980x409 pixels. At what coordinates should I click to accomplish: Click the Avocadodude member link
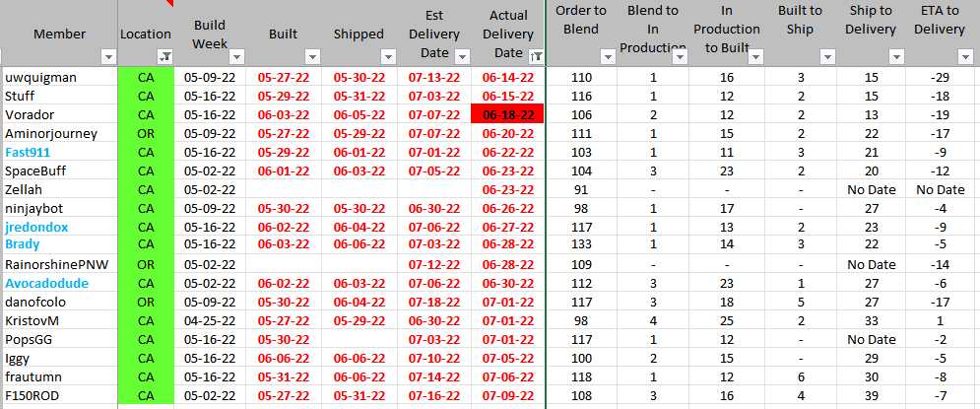click(x=45, y=283)
